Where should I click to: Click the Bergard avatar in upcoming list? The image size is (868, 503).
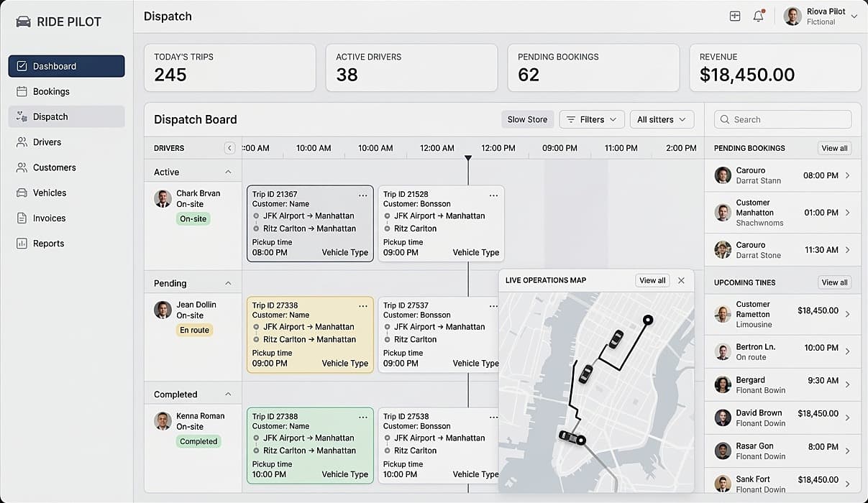click(x=723, y=384)
